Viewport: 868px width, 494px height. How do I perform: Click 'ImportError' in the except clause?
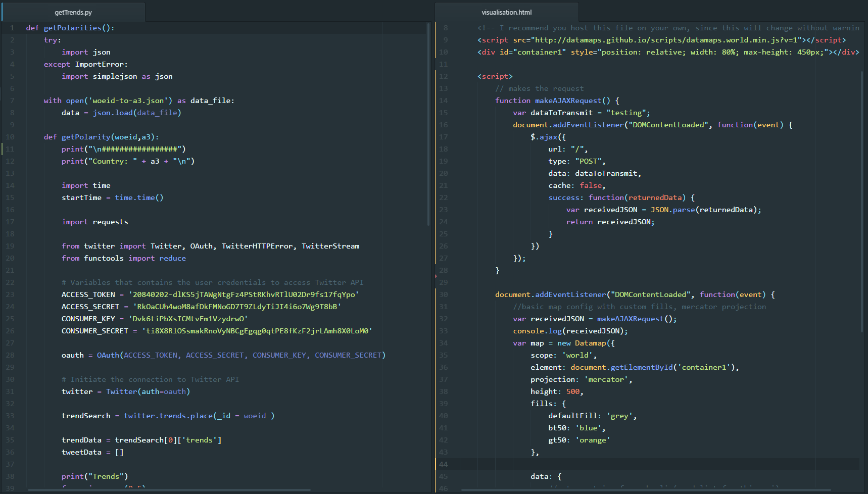(x=100, y=64)
